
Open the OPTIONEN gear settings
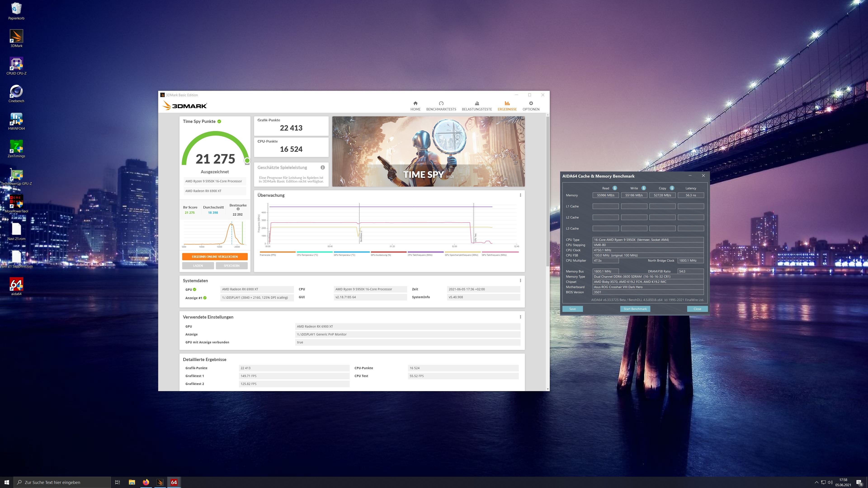[531, 106]
